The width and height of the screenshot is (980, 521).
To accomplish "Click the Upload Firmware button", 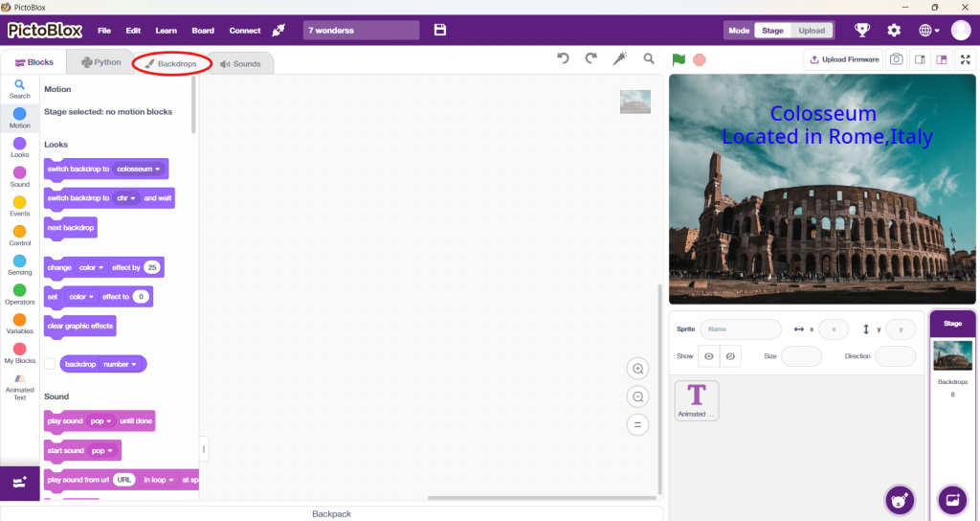I will (844, 59).
